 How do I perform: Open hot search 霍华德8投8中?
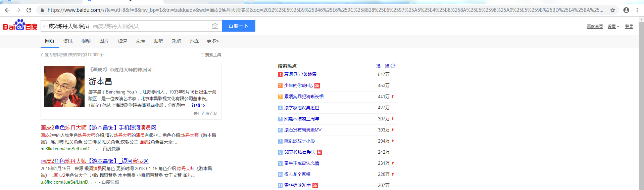[297, 186]
